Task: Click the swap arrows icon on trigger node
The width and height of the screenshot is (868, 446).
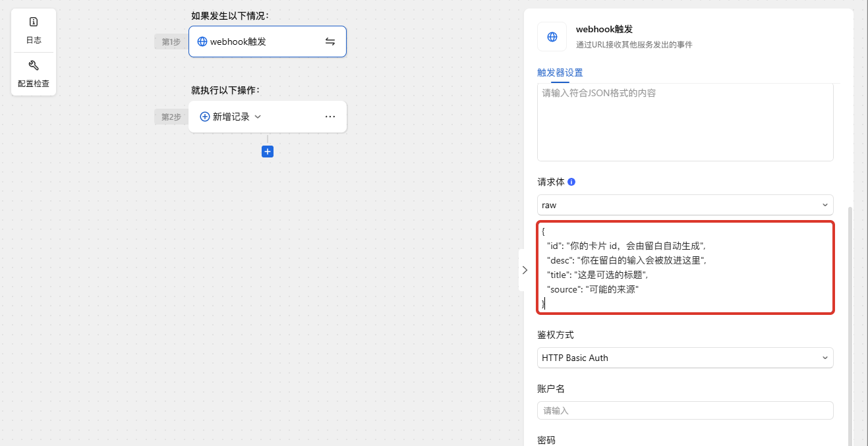Action: tap(330, 41)
